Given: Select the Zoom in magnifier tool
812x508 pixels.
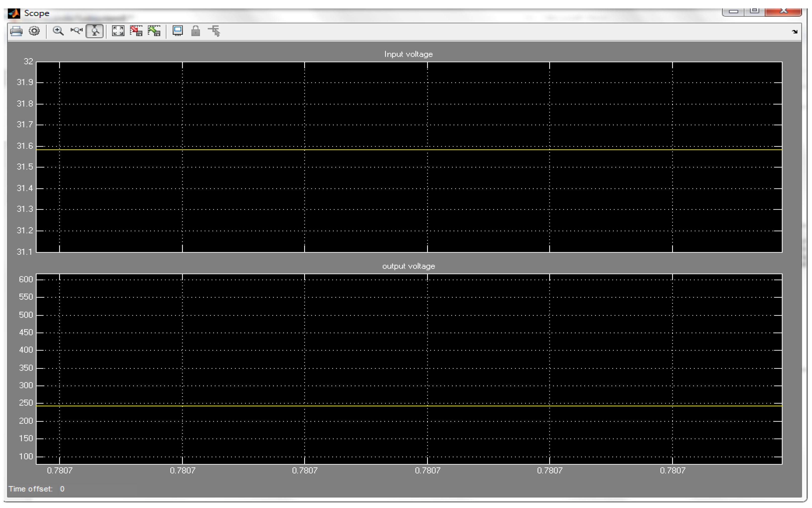Looking at the screenshot, I should [x=58, y=31].
